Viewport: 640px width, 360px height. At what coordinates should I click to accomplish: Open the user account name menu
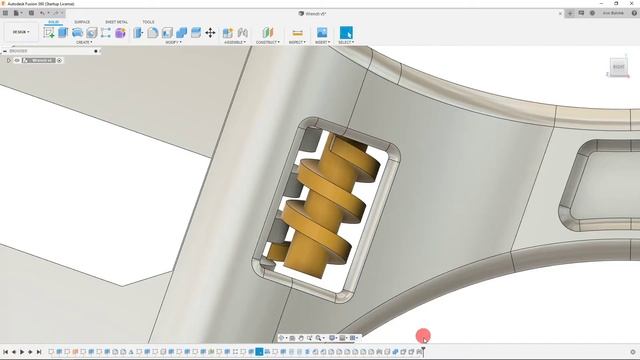[x=613, y=13]
